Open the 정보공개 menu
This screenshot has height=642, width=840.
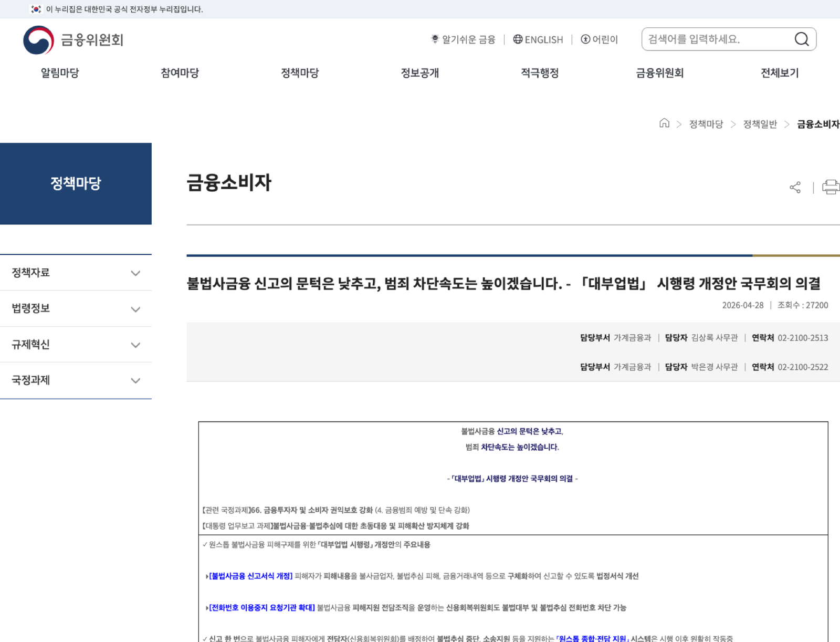click(x=420, y=73)
